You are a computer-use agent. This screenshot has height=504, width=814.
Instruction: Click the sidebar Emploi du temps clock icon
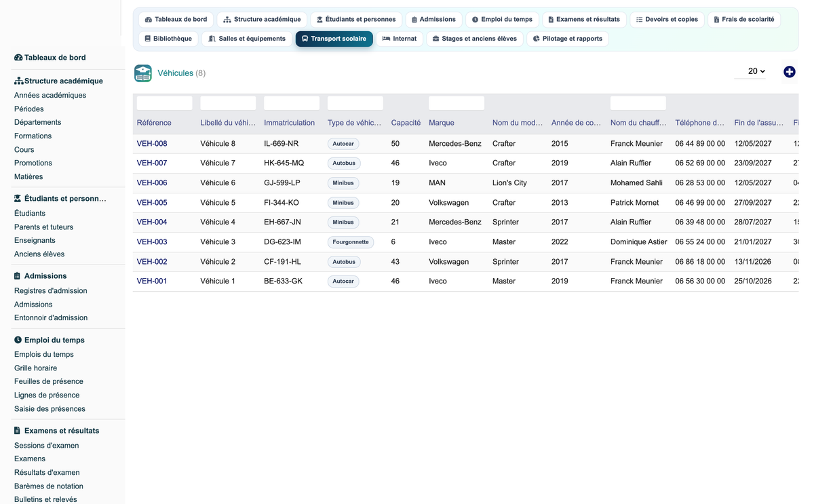pos(18,340)
